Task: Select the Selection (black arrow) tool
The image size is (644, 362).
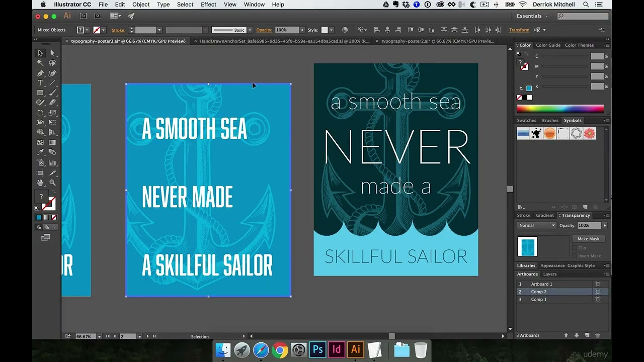Action: [x=40, y=53]
